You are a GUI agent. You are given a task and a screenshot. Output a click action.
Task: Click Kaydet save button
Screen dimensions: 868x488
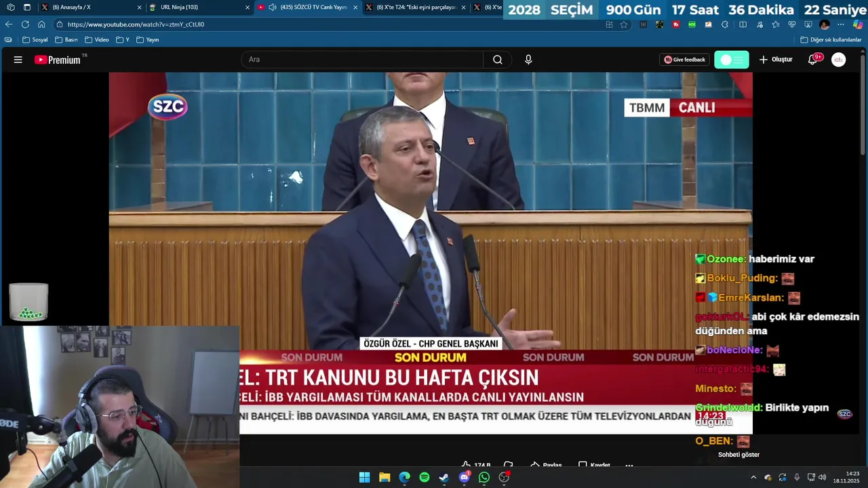[x=594, y=465]
